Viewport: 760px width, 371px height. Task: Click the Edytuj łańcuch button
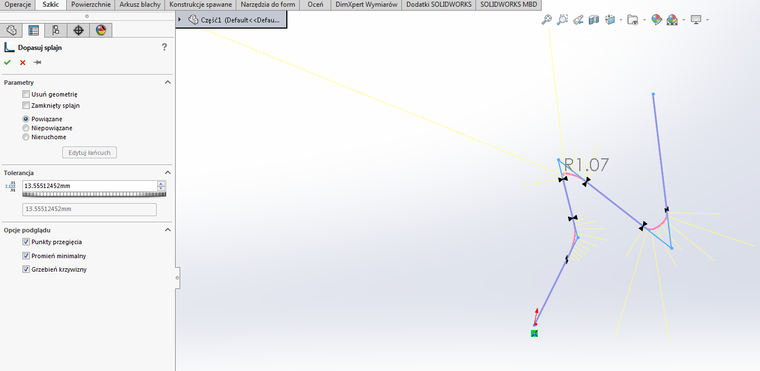(x=90, y=153)
